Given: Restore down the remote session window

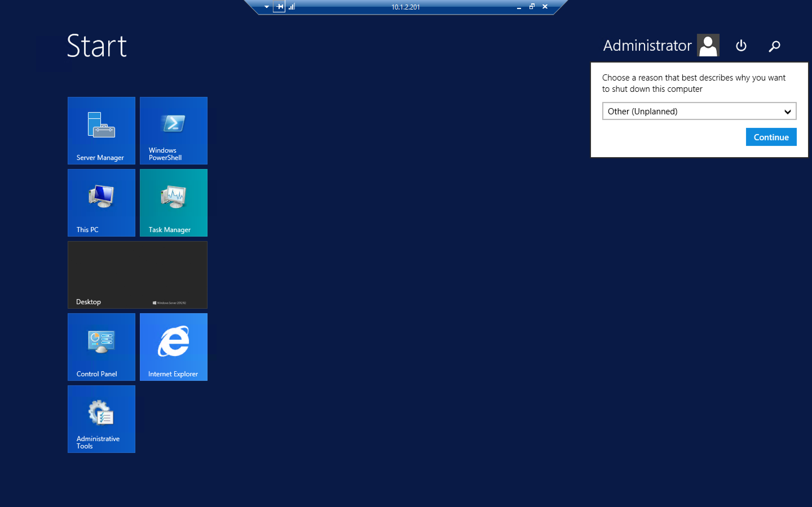Looking at the screenshot, I should [x=532, y=7].
